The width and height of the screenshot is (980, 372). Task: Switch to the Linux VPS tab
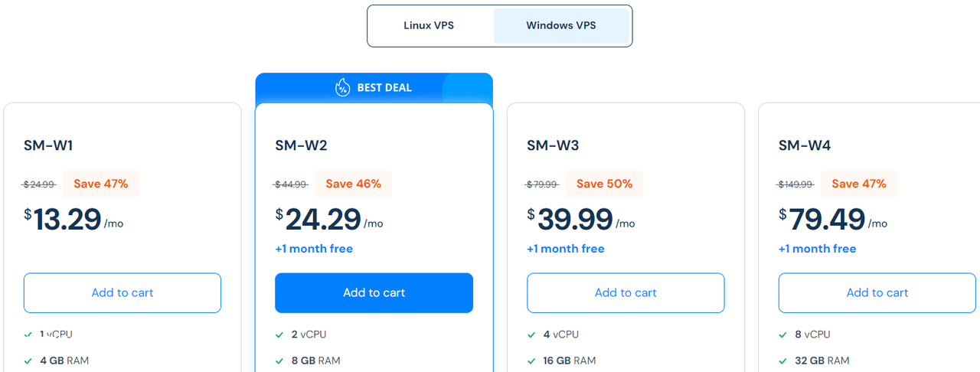click(429, 26)
